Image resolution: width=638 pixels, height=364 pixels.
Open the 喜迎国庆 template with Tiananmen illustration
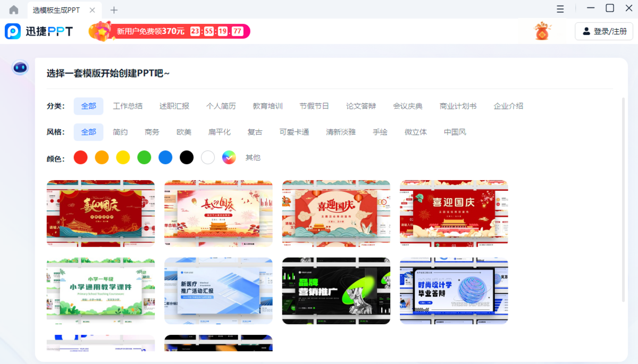click(454, 213)
